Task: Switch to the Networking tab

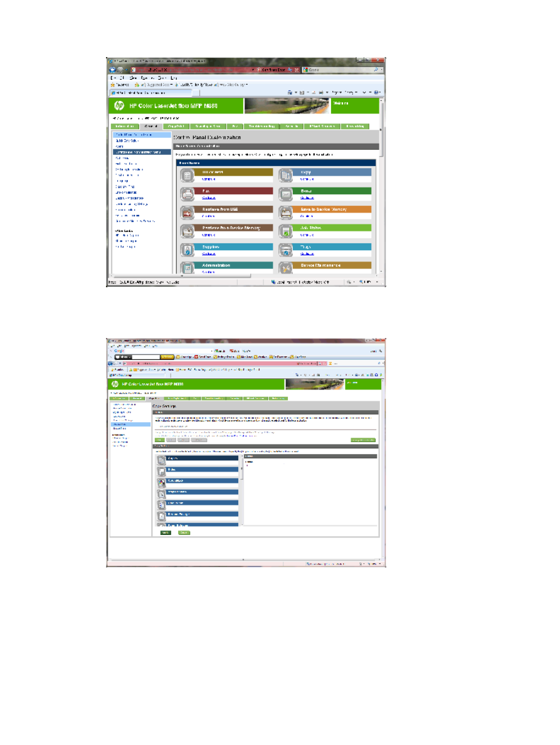Action: coord(356,125)
